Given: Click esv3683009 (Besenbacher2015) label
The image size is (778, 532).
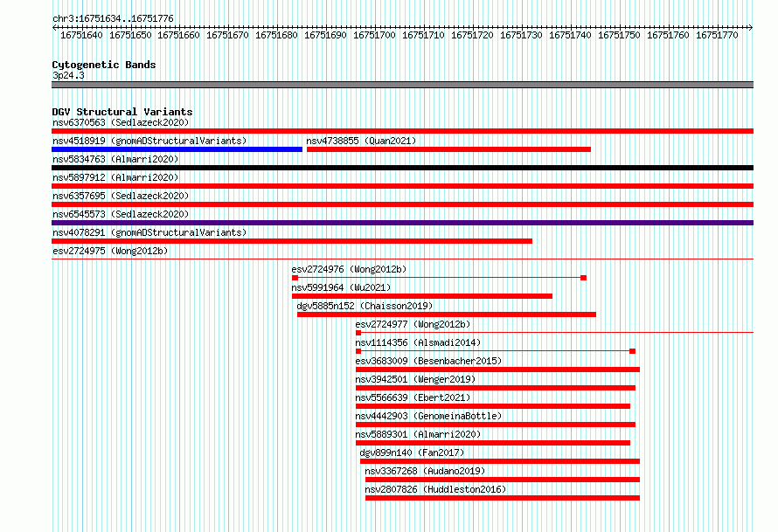Looking at the screenshot, I should click(428, 361).
